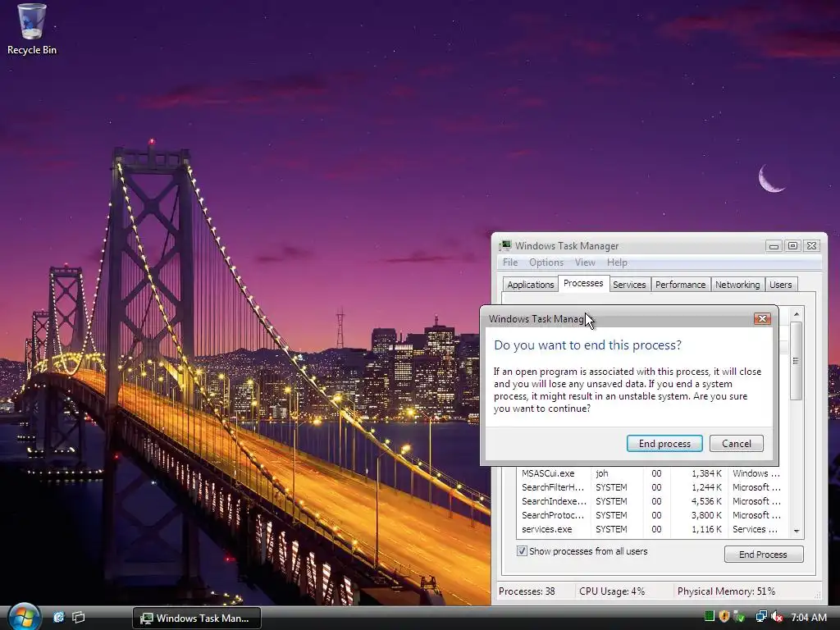
Task: Switch to the Users tab
Action: (781, 285)
